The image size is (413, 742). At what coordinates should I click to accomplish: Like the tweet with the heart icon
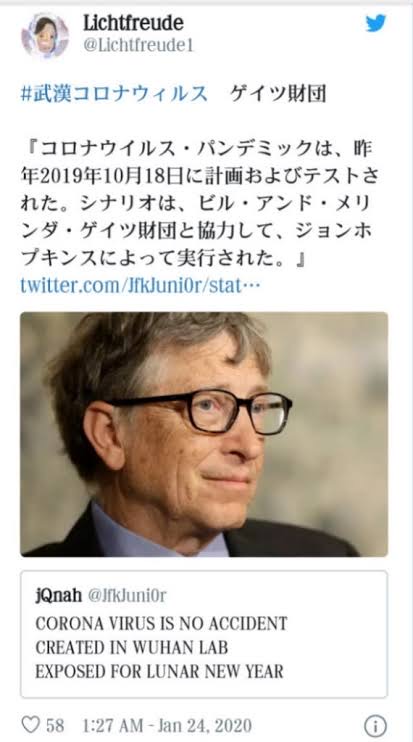[31, 724]
